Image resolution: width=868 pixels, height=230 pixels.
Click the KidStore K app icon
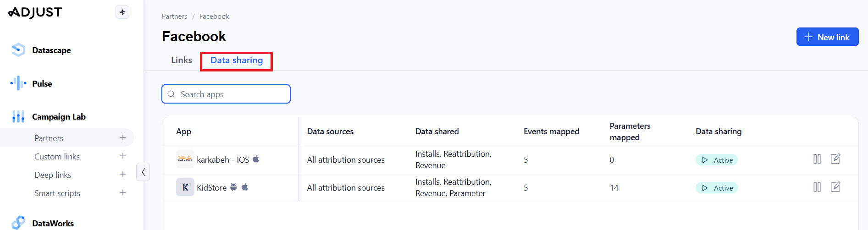(x=185, y=187)
